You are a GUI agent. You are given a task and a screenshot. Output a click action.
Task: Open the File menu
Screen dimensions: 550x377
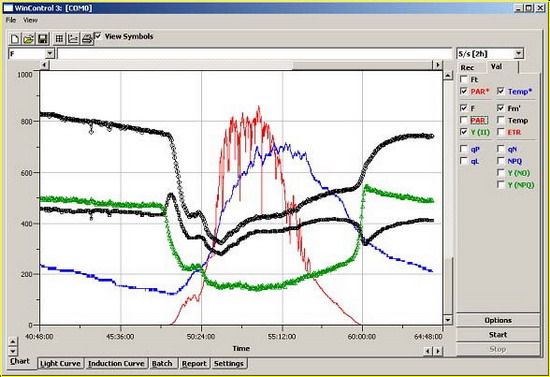[x=11, y=20]
